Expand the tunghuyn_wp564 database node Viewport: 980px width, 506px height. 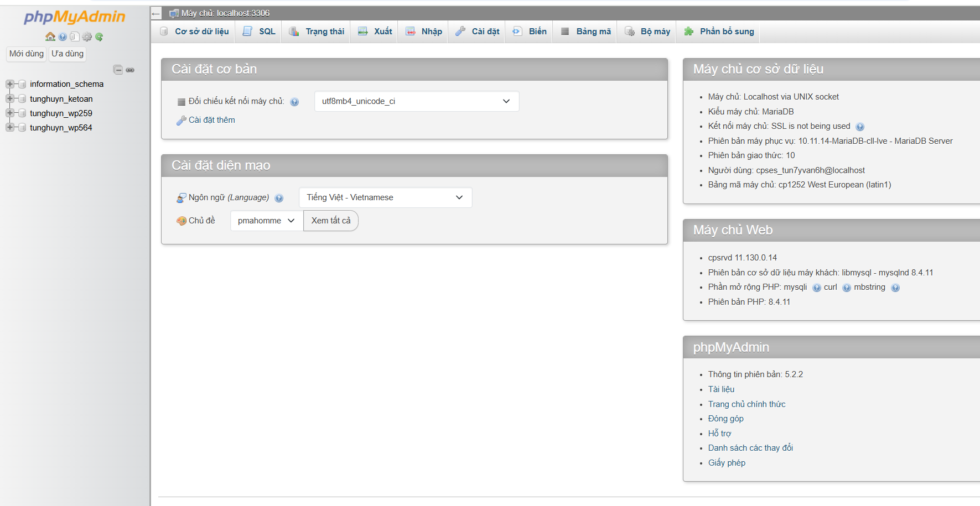tap(9, 127)
